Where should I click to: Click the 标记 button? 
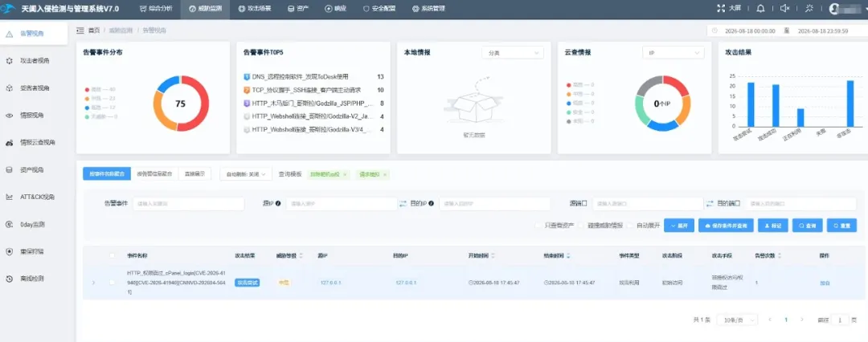pyautogui.click(x=772, y=226)
